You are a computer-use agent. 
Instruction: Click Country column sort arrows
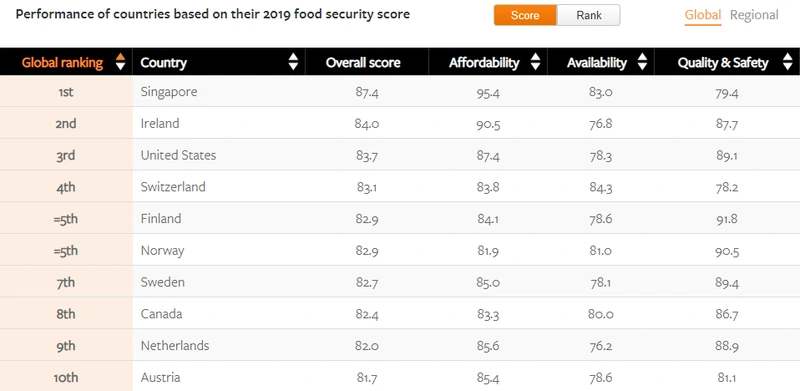coord(293,62)
